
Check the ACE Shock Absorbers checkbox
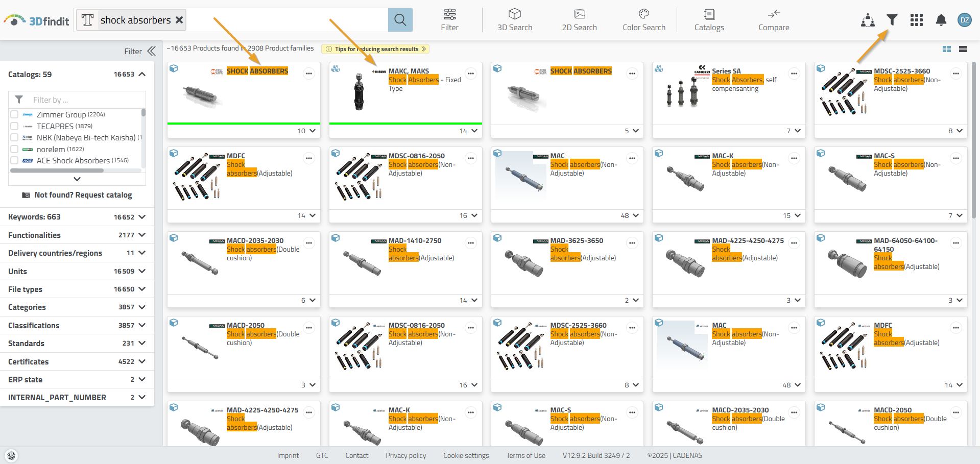pos(14,160)
